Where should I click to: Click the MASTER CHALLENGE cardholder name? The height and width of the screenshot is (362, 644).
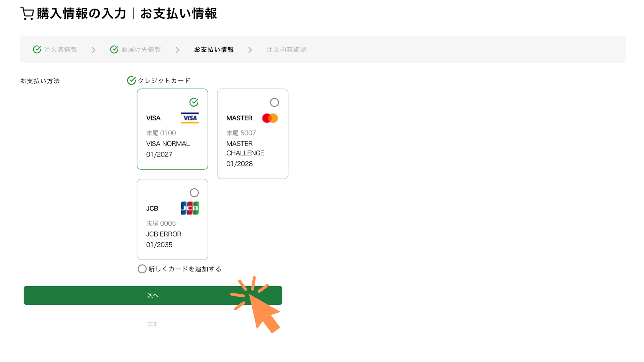tap(245, 148)
